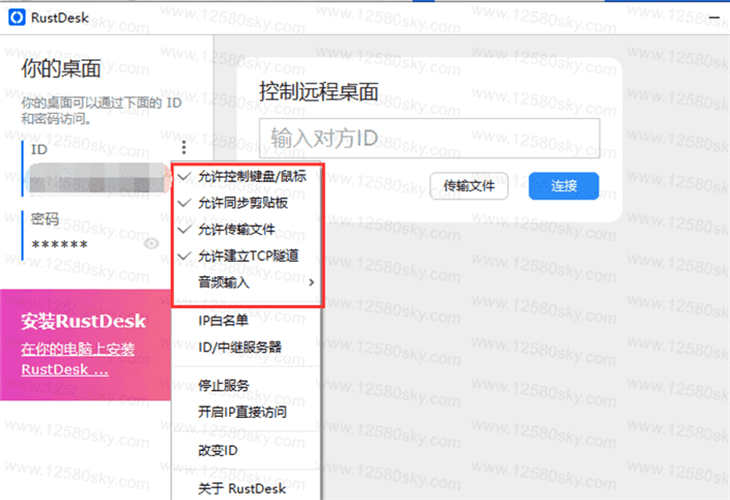The image size is (730, 500).
Task: Click the 在你的电脑上安装 RustDesk link
Action: [x=78, y=359]
